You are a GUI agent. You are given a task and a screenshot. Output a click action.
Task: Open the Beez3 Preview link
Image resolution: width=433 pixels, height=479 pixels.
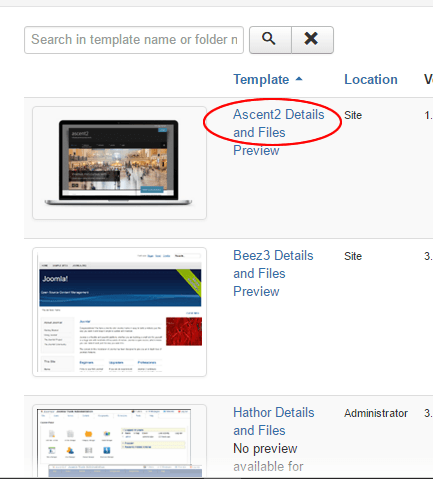[256, 291]
